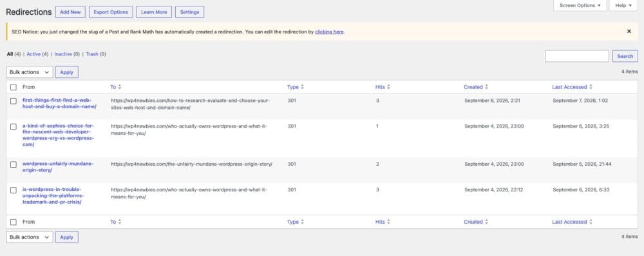Click last accessed September 6, 2026, 6:33
Screen dimensions: 644x256
[x=581, y=190]
